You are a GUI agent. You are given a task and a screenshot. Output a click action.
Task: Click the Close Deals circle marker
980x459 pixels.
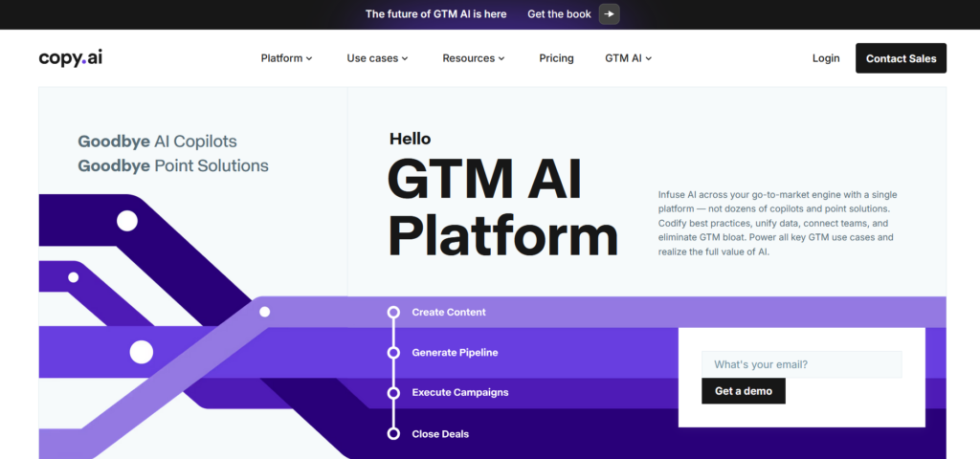(393, 434)
